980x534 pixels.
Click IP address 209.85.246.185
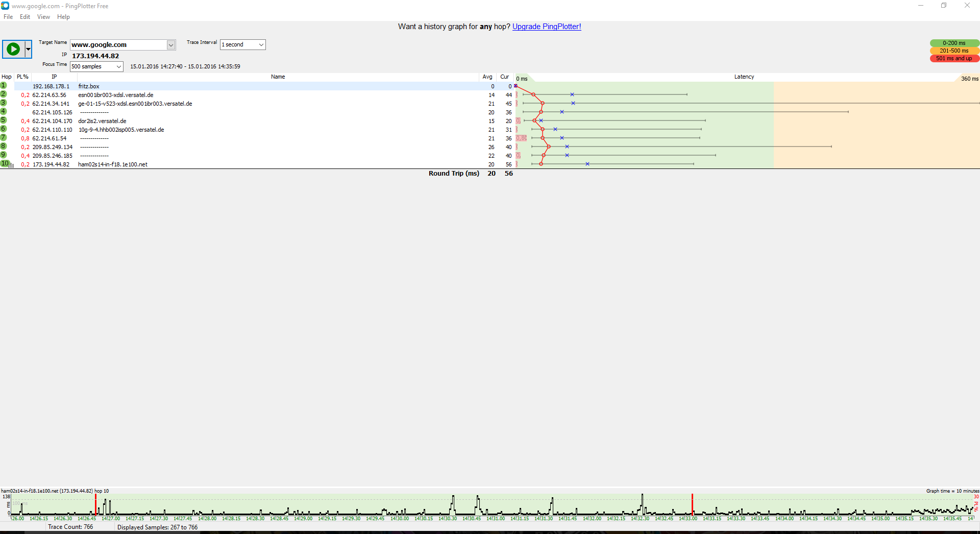pos(53,156)
